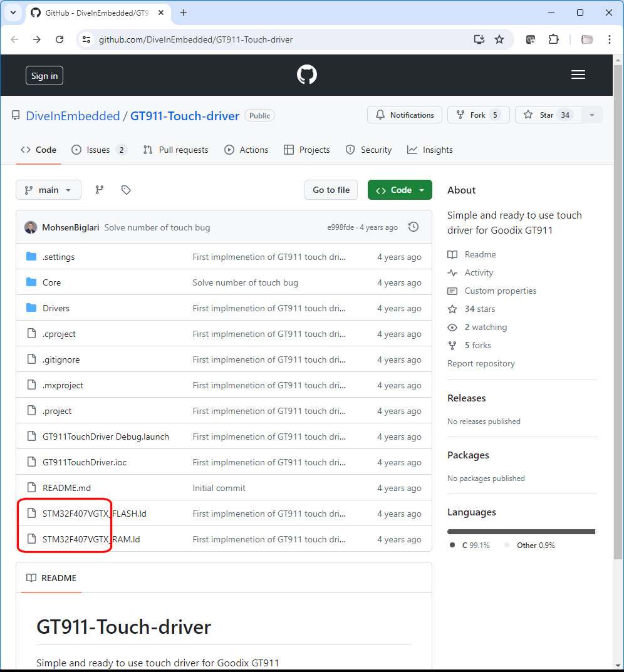Click the watching eye icon in About
624x672 pixels.
tap(452, 327)
